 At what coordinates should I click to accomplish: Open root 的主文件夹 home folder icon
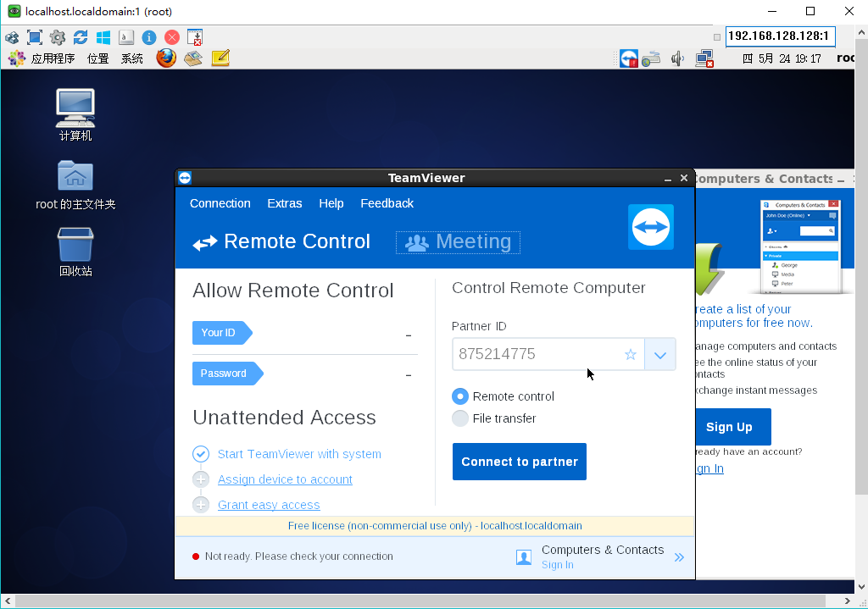75,185
